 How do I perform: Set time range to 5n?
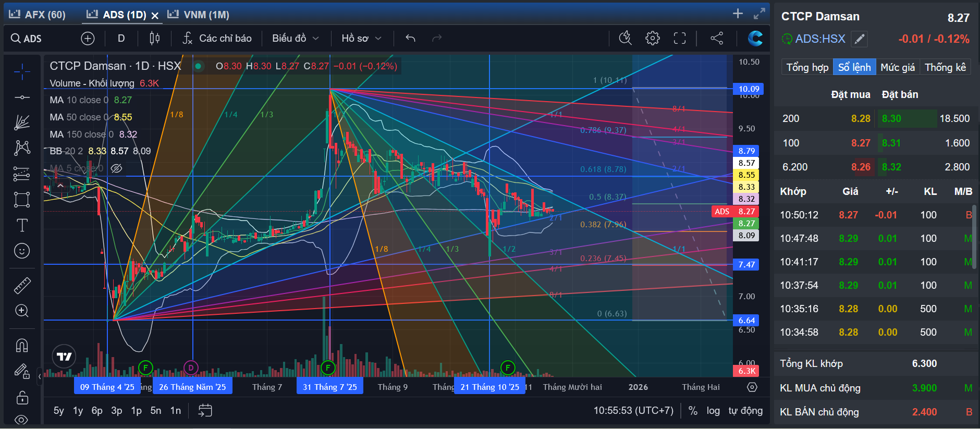point(156,411)
